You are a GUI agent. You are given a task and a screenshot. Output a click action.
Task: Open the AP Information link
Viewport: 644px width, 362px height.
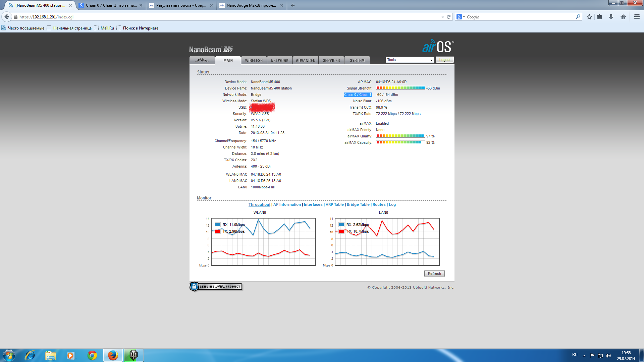(x=287, y=204)
